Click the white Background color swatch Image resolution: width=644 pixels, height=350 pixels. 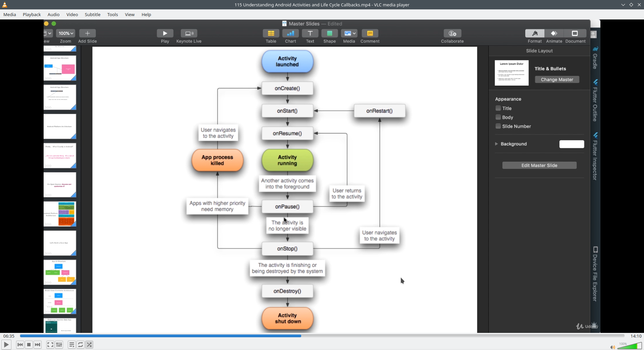(572, 144)
